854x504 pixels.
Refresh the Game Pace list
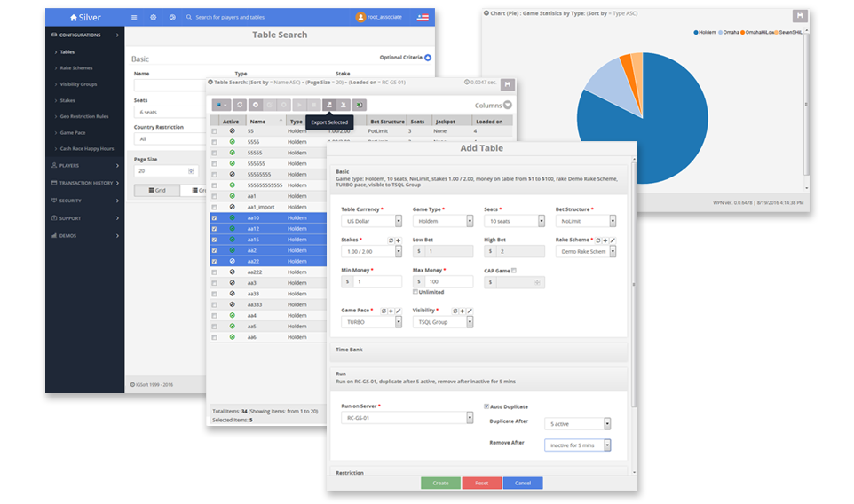[384, 311]
